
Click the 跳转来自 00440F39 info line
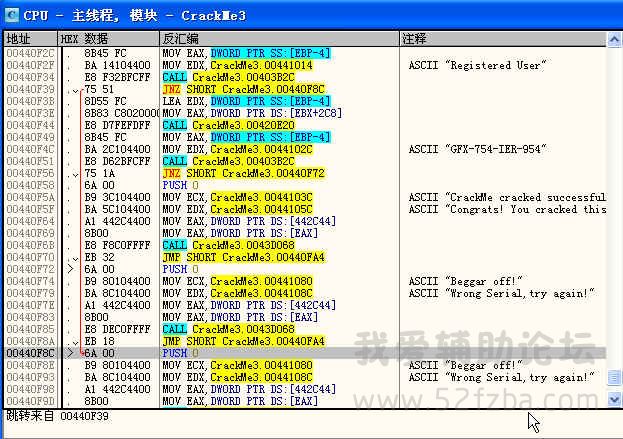point(50,414)
